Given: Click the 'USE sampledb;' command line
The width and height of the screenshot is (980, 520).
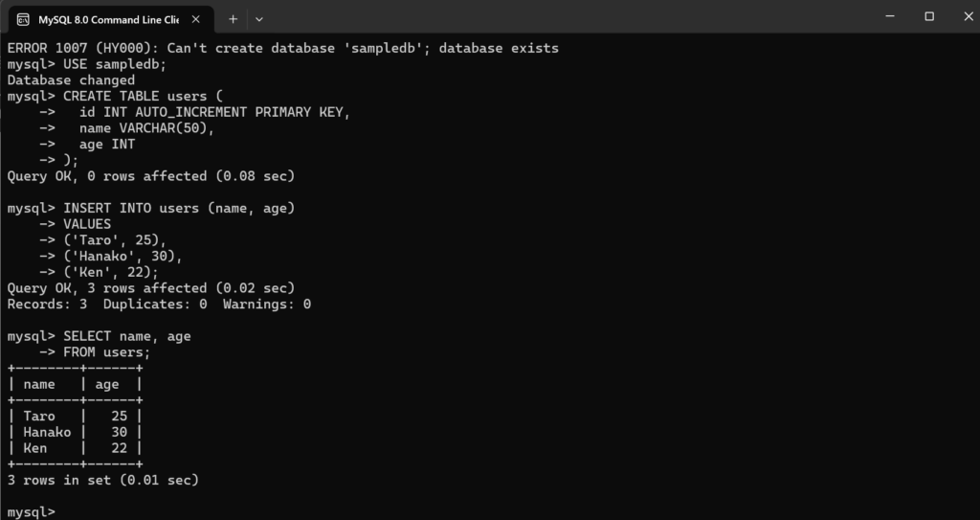Looking at the screenshot, I should pos(115,64).
